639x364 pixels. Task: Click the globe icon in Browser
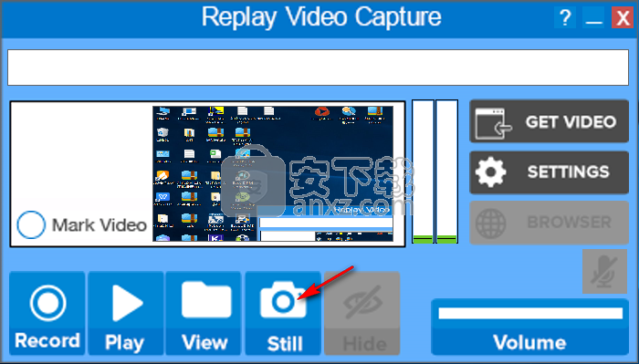491,224
